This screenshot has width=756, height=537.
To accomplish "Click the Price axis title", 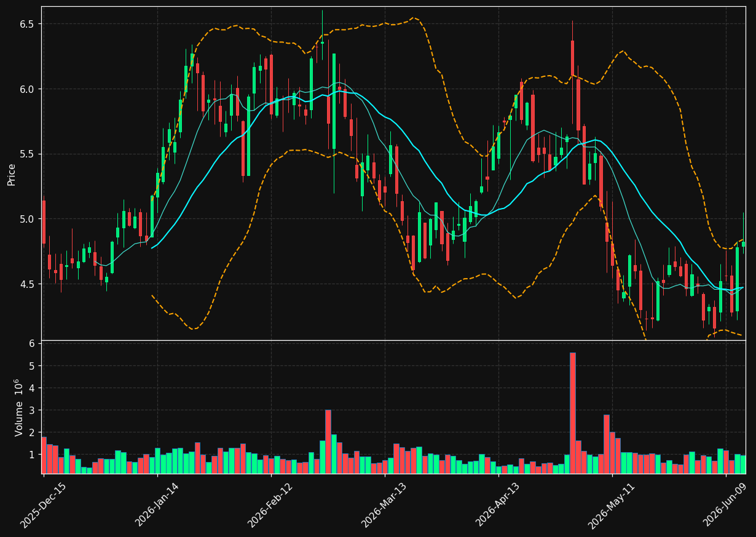I will click(12, 174).
